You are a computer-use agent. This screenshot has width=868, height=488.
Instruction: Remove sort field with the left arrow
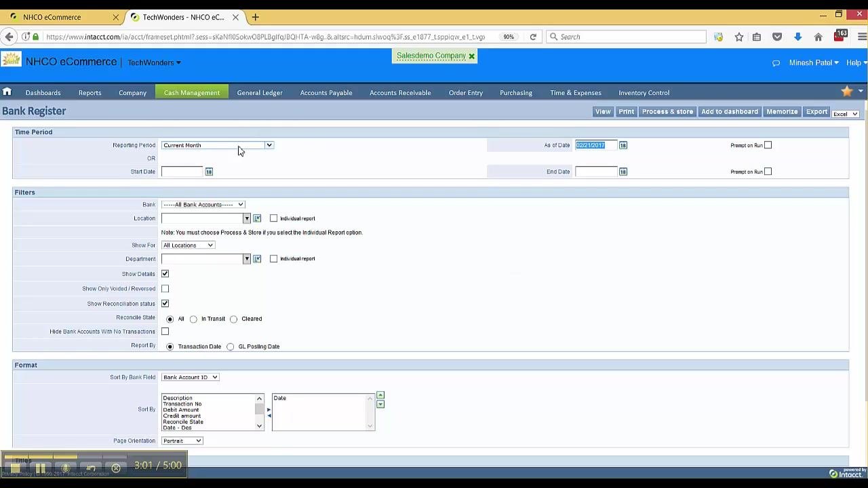[x=269, y=416]
